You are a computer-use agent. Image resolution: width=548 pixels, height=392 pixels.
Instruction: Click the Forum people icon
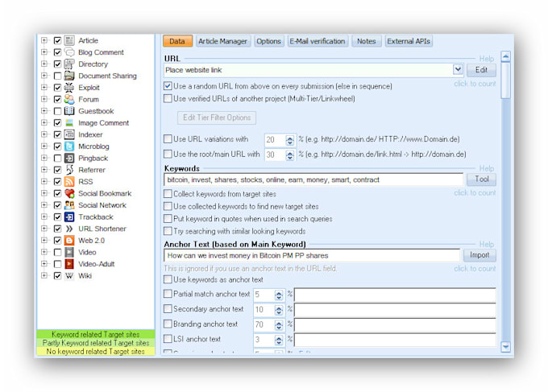click(x=69, y=99)
